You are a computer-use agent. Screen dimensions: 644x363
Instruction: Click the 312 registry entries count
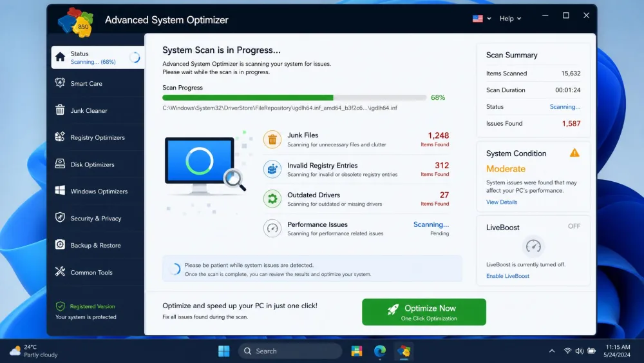pyautogui.click(x=442, y=165)
